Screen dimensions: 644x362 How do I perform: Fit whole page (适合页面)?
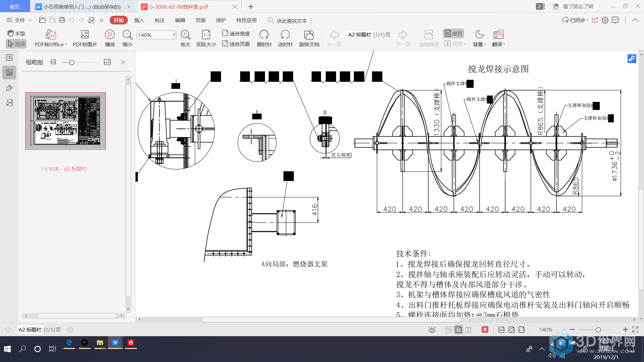236,44
